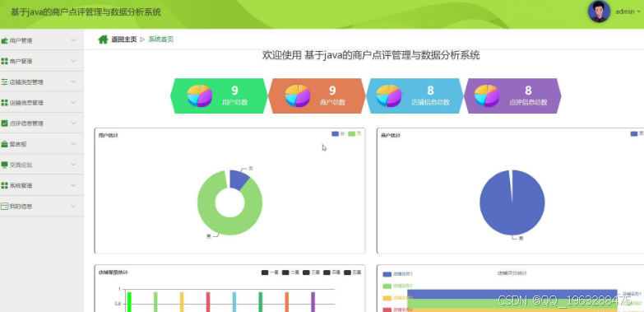Viewport: 644px width, 312px height.
Task: Toggle the legend in 商户统计 chart
Action: pyautogui.click(x=637, y=133)
